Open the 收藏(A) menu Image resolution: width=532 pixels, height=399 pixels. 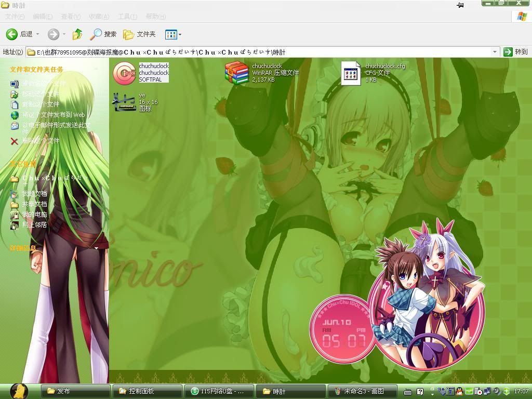[99, 16]
